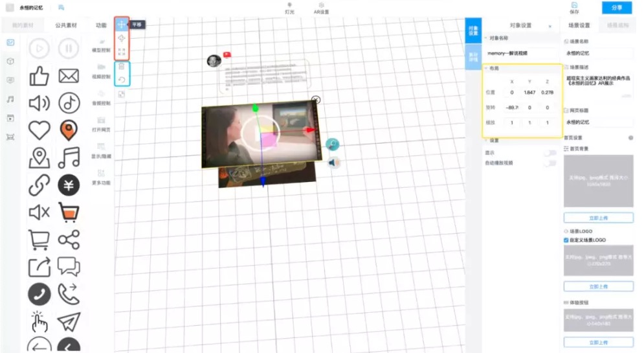Pick the orange location pin icon asset
The width and height of the screenshot is (644, 353).
click(69, 130)
